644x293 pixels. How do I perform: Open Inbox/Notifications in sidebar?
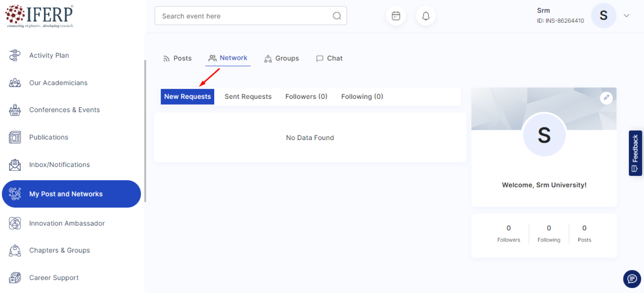point(59,165)
